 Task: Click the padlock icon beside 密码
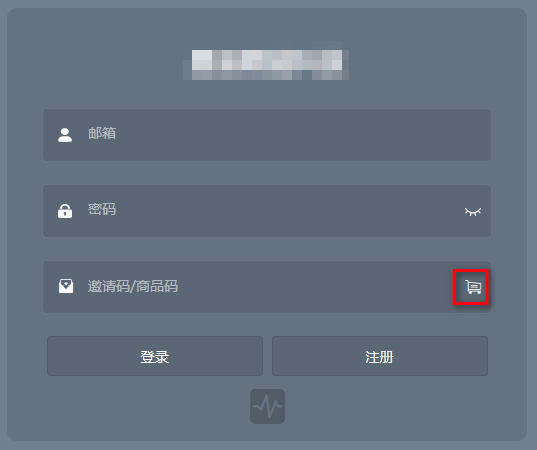point(65,211)
